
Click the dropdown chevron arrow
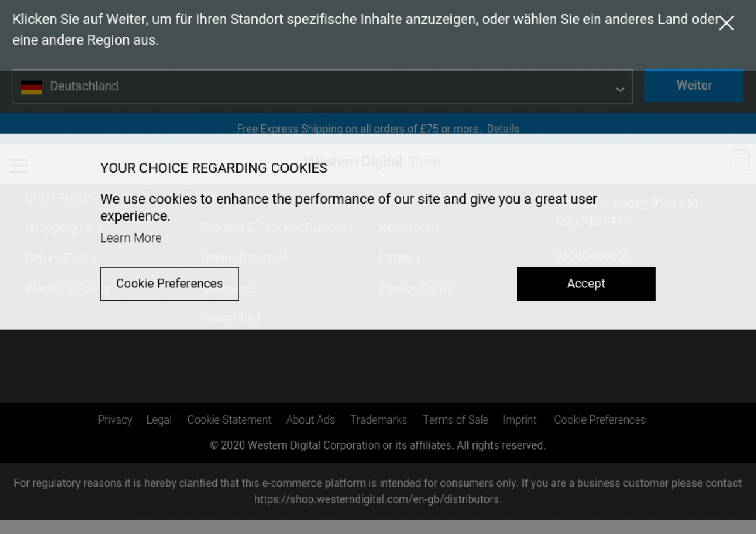click(620, 90)
